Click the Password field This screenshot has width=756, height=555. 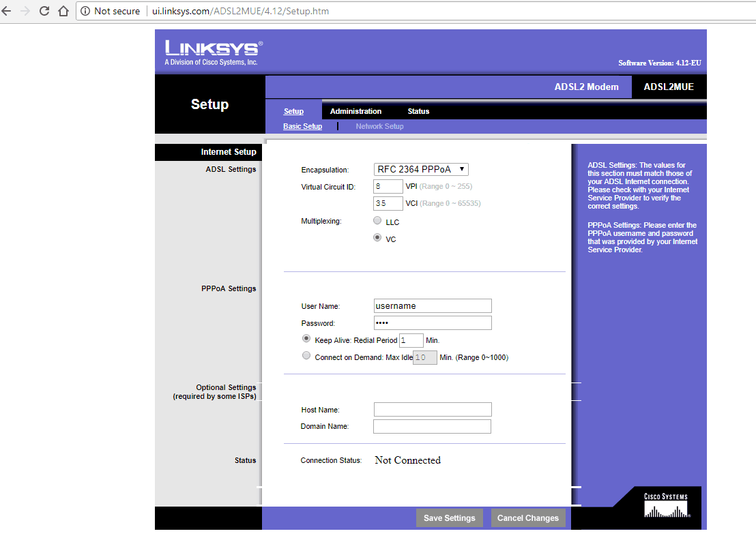433,322
